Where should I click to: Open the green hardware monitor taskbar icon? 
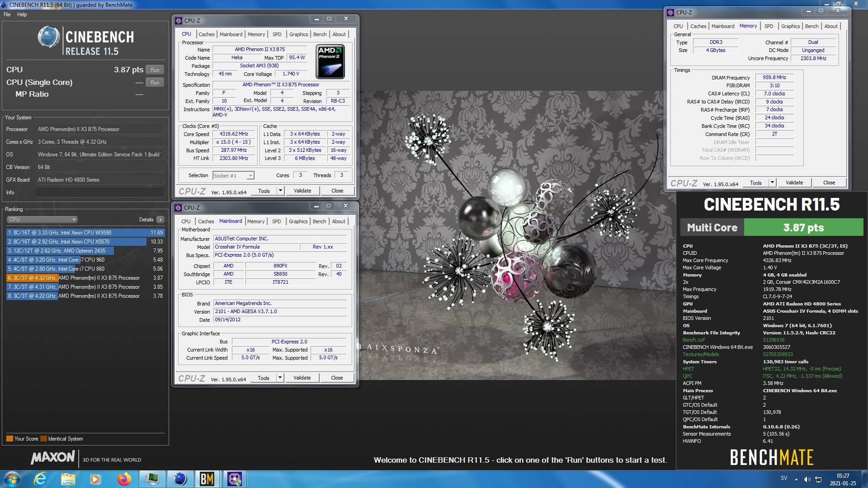tap(152, 479)
